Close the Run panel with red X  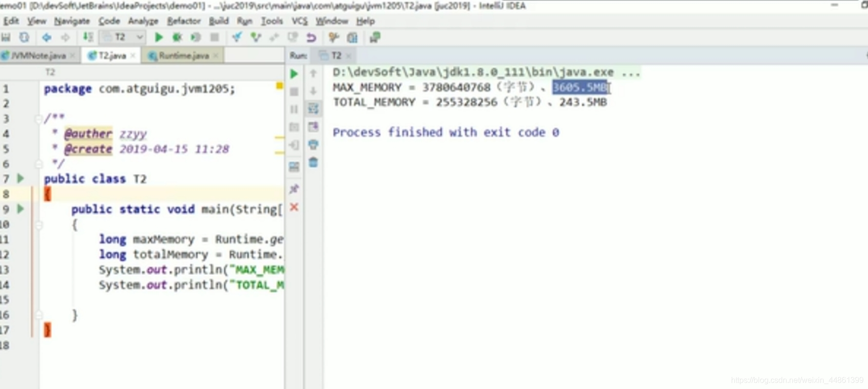[x=294, y=207]
